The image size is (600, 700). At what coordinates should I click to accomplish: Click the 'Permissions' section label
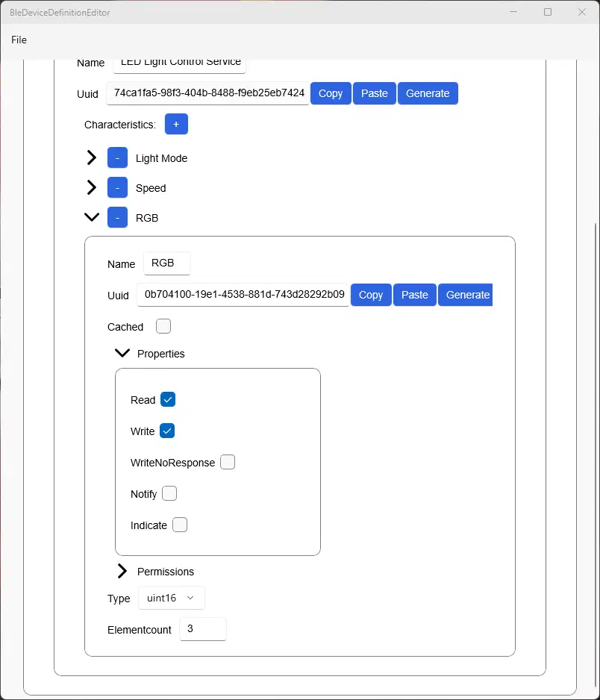[166, 572]
